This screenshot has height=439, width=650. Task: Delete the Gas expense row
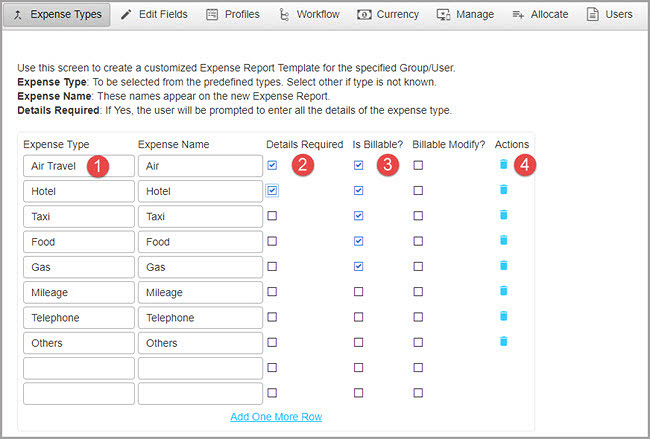(504, 265)
